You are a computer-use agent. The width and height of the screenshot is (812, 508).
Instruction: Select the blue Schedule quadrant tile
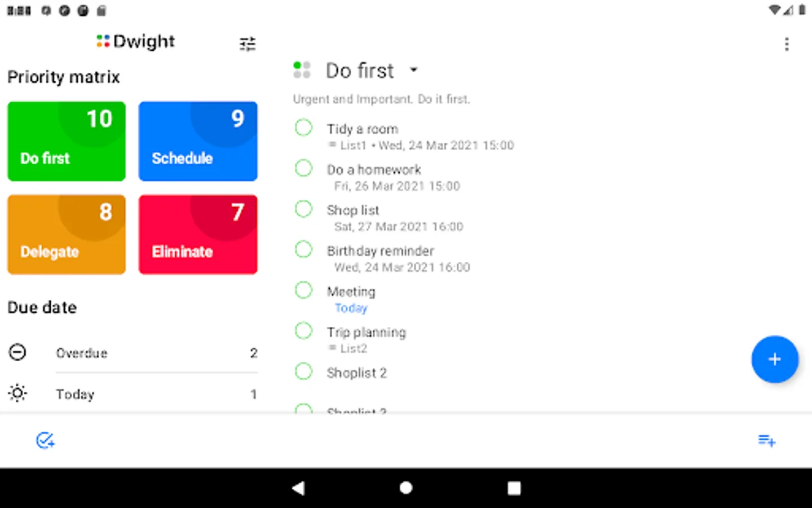[198, 141]
